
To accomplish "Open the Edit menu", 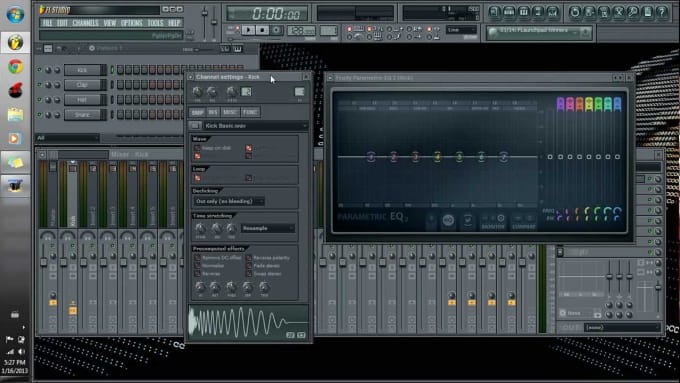I will pos(62,23).
